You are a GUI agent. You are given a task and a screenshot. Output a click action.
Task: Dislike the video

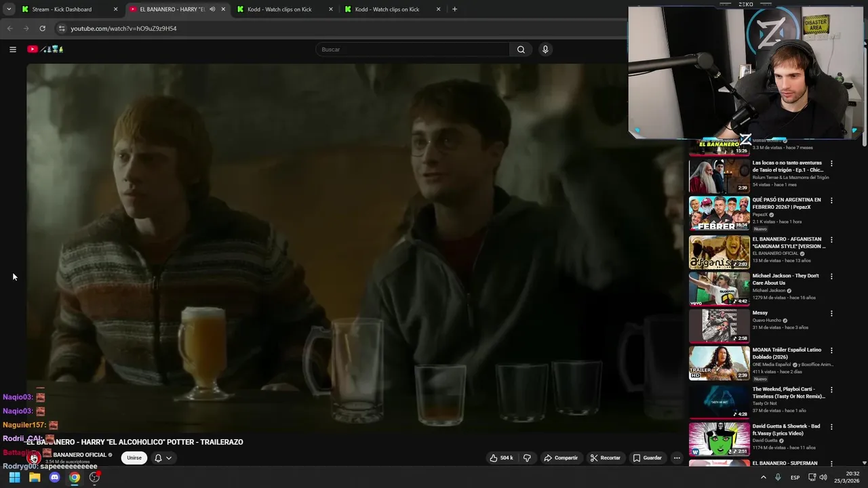tap(527, 458)
